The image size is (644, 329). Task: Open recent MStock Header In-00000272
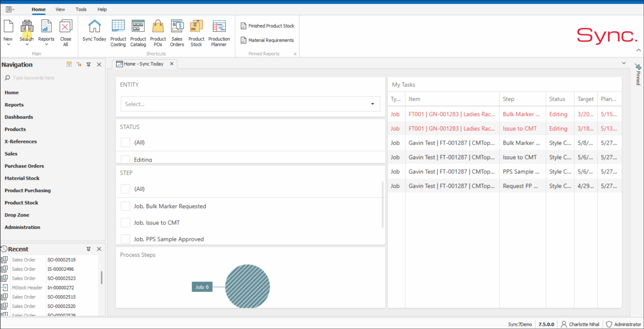[49, 287]
